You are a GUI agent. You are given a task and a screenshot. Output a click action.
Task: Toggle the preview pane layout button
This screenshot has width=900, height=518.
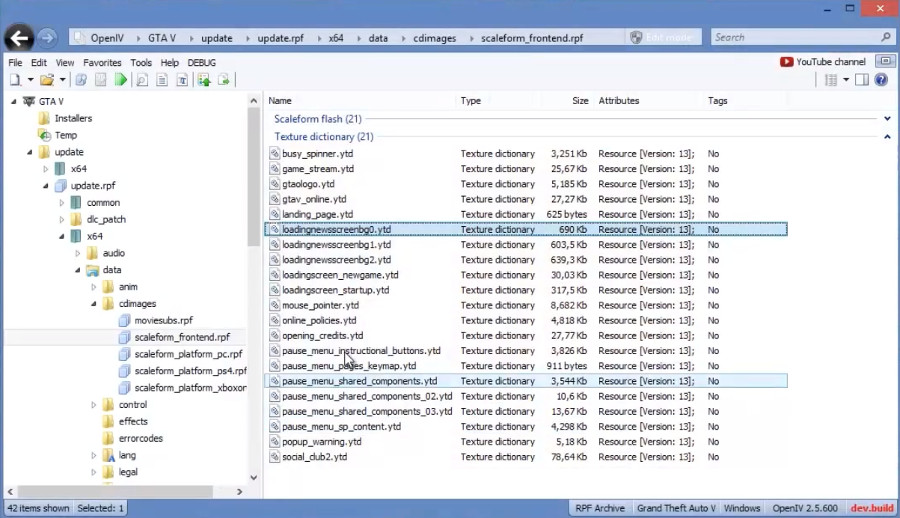[862, 80]
